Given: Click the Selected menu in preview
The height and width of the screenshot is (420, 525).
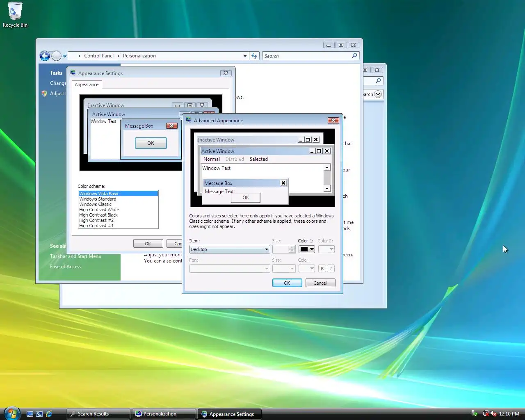Looking at the screenshot, I should [x=258, y=159].
